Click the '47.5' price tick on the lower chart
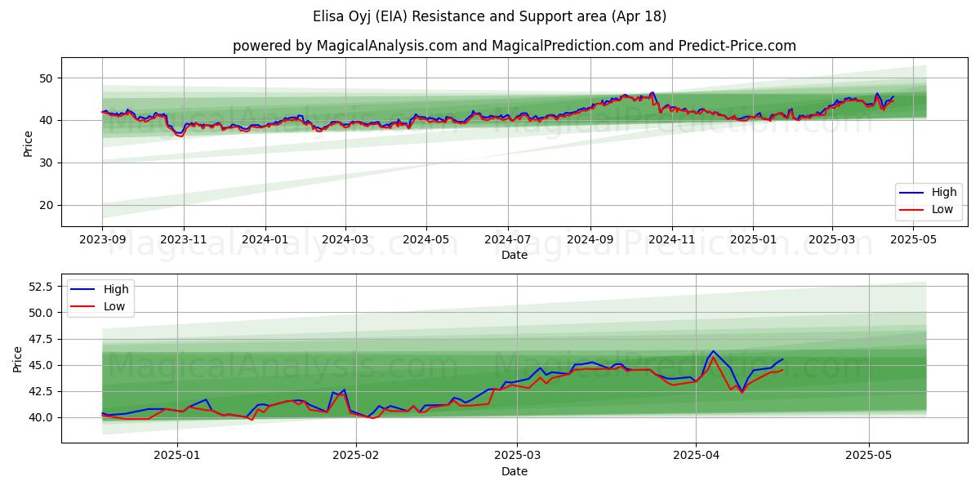Image resolution: width=980 pixels, height=490 pixels. click(x=42, y=339)
